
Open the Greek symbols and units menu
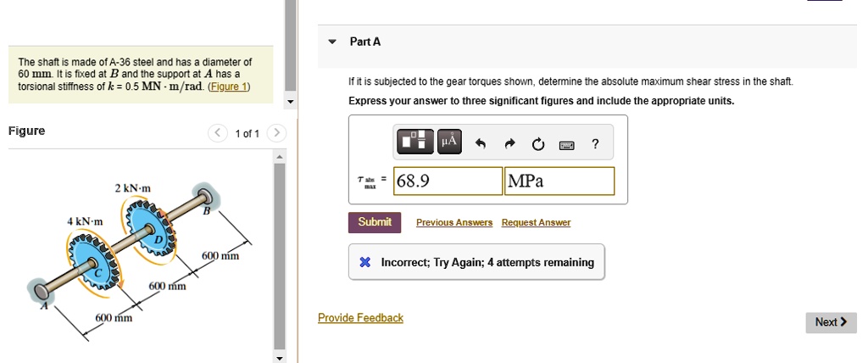pyautogui.click(x=448, y=143)
